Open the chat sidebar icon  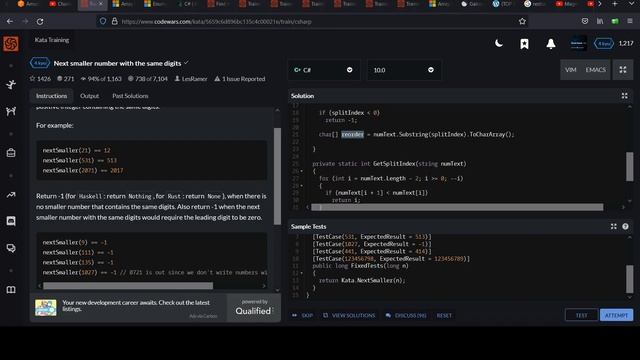tap(11, 221)
